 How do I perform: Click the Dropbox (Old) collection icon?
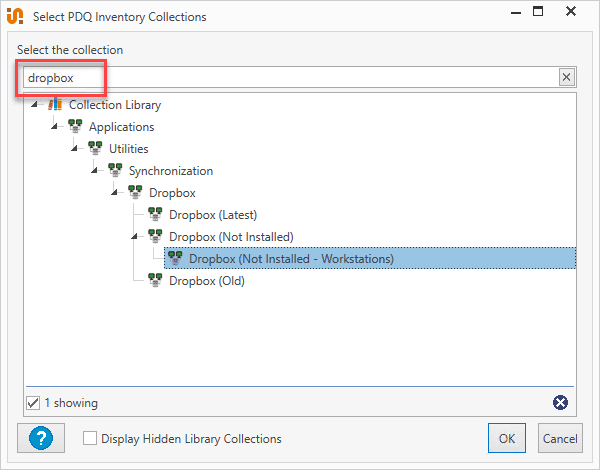click(155, 280)
